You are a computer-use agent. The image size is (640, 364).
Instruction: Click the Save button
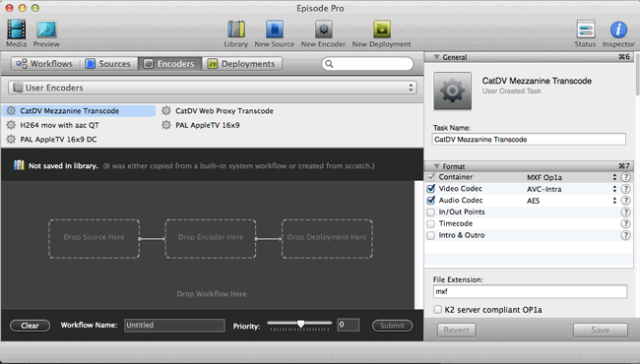tap(601, 331)
